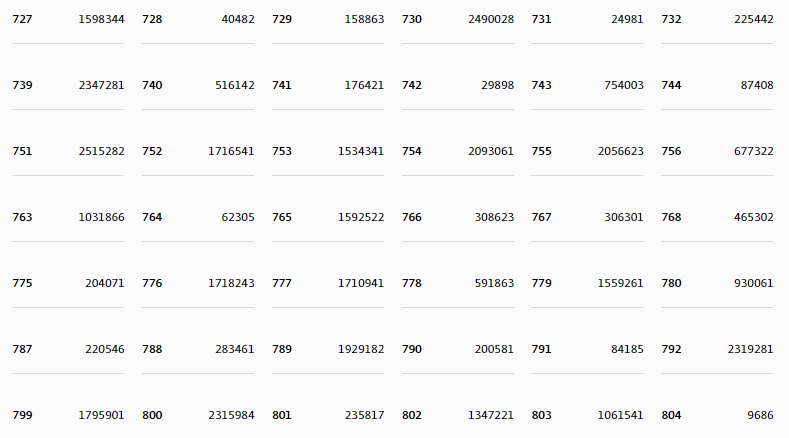789x438 pixels.
Task: Select the value 465302 for 768
Action: pos(753,217)
